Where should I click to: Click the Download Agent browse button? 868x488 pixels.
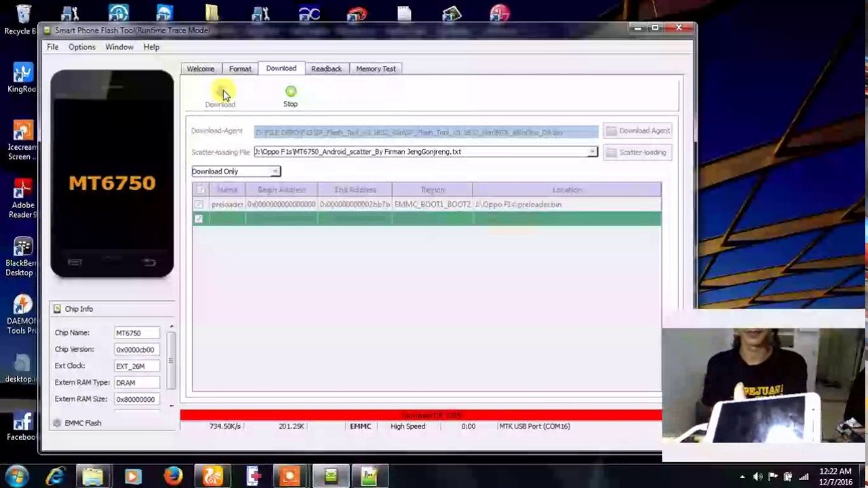[x=637, y=131]
